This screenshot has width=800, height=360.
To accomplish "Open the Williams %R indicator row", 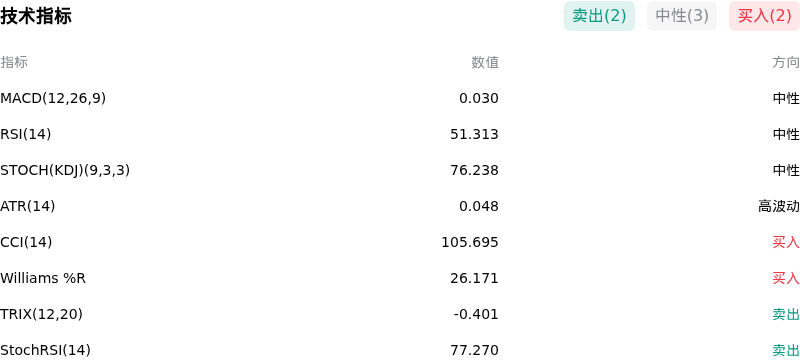I will tap(400, 278).
